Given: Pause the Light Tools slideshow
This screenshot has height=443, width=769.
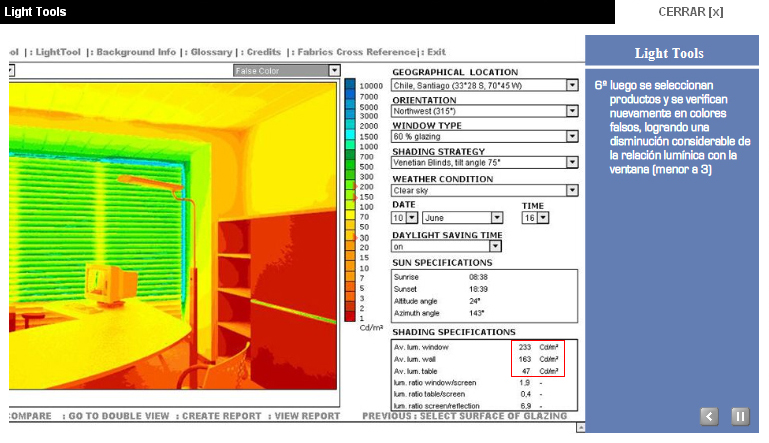Looking at the screenshot, I should coord(740,417).
